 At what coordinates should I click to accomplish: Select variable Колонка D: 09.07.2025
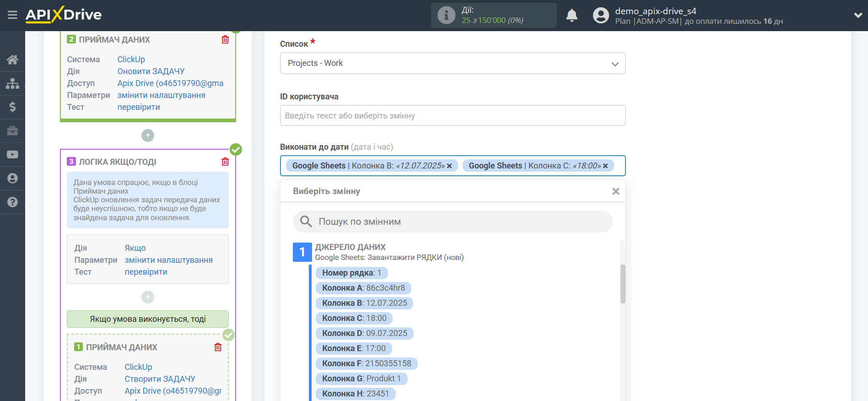coord(364,333)
